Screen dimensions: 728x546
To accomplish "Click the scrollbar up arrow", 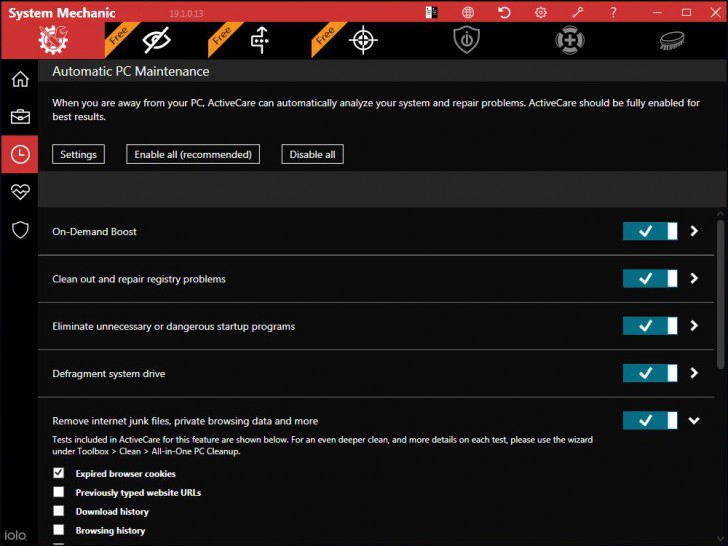I will pyautogui.click(x=720, y=214).
